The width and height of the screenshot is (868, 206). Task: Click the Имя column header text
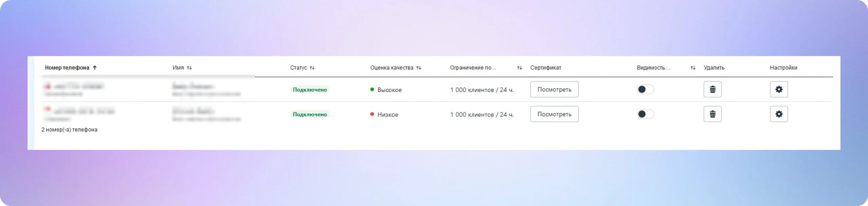[178, 68]
